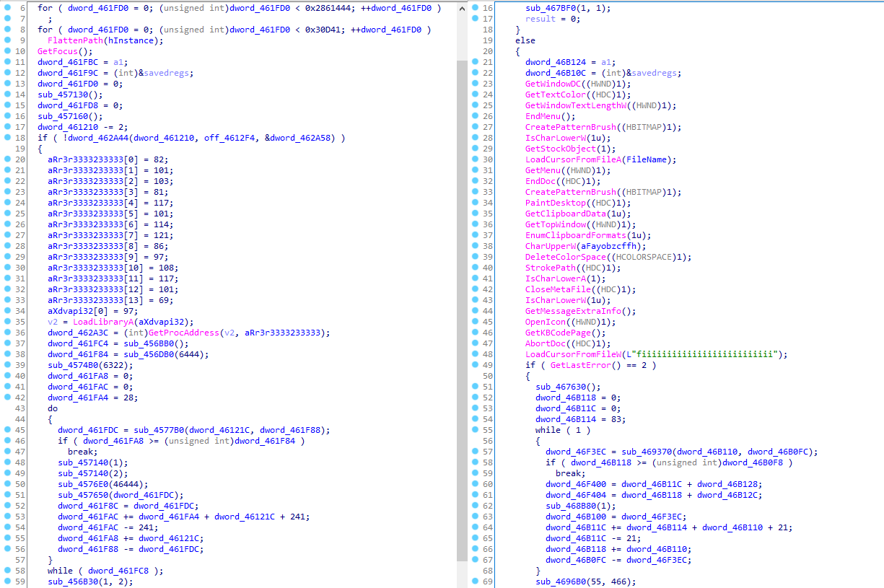Screen dimensions: 884x588
Task: Click the EndDoc call
Action: pyautogui.click(x=541, y=181)
